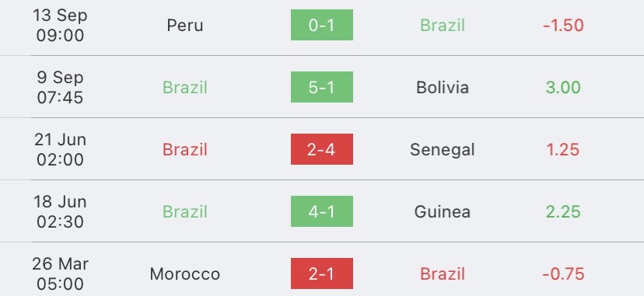Click the -1.50 handicap value
The height and width of the screenshot is (296, 644).
[563, 26]
